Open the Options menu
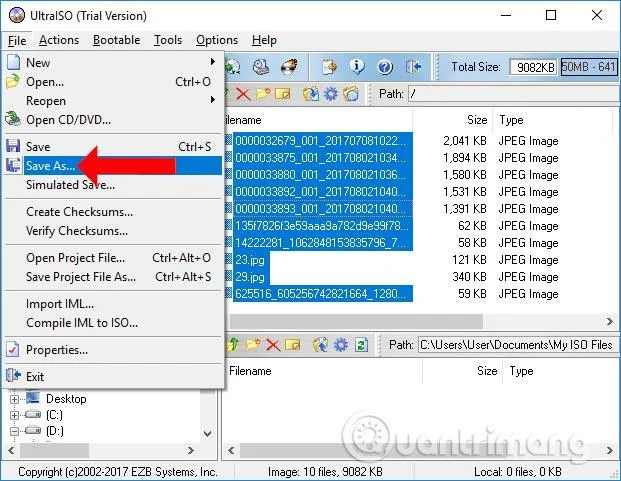The image size is (621, 481). tap(217, 40)
